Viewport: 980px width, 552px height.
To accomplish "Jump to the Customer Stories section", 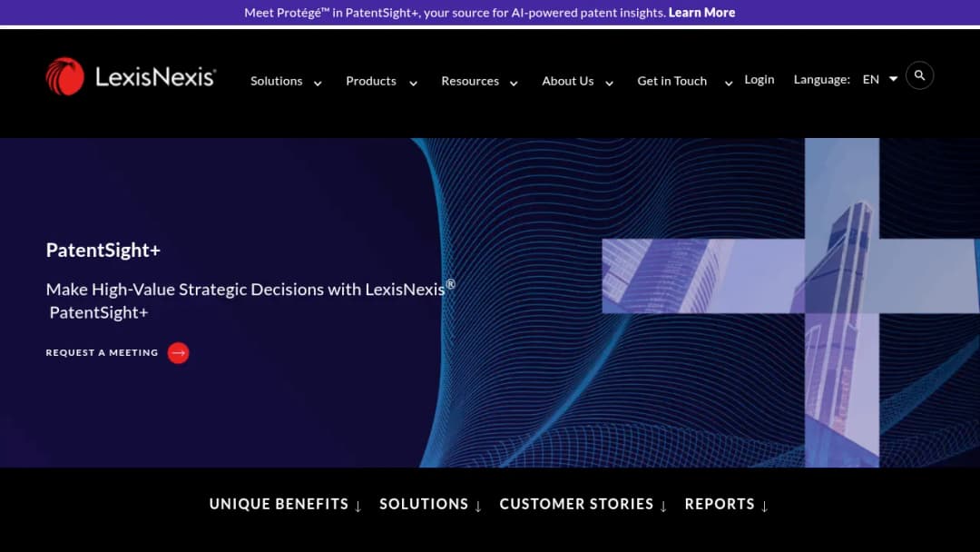I will [x=576, y=504].
